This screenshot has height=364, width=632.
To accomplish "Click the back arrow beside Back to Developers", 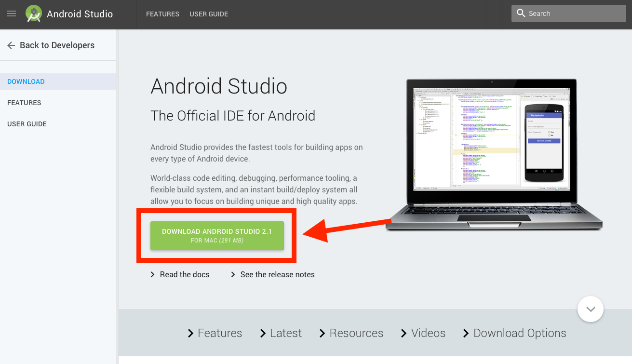I will (x=11, y=45).
